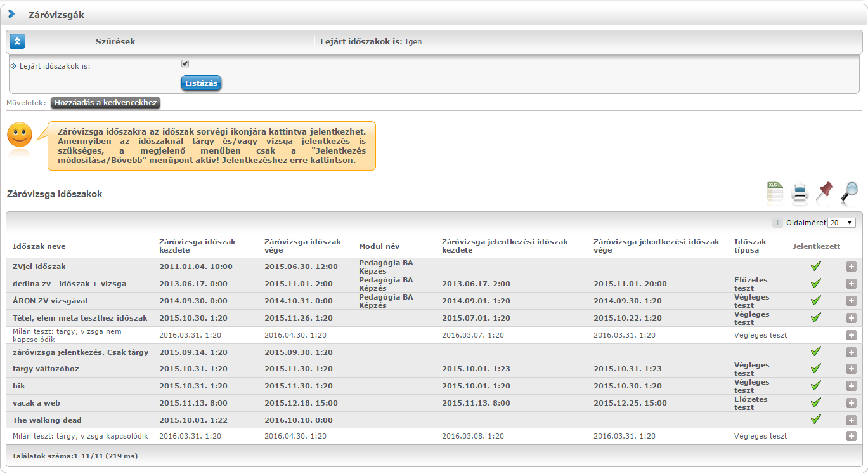
Task: Sort by Záróvizsga időszak kezdete column
Action: (197, 246)
